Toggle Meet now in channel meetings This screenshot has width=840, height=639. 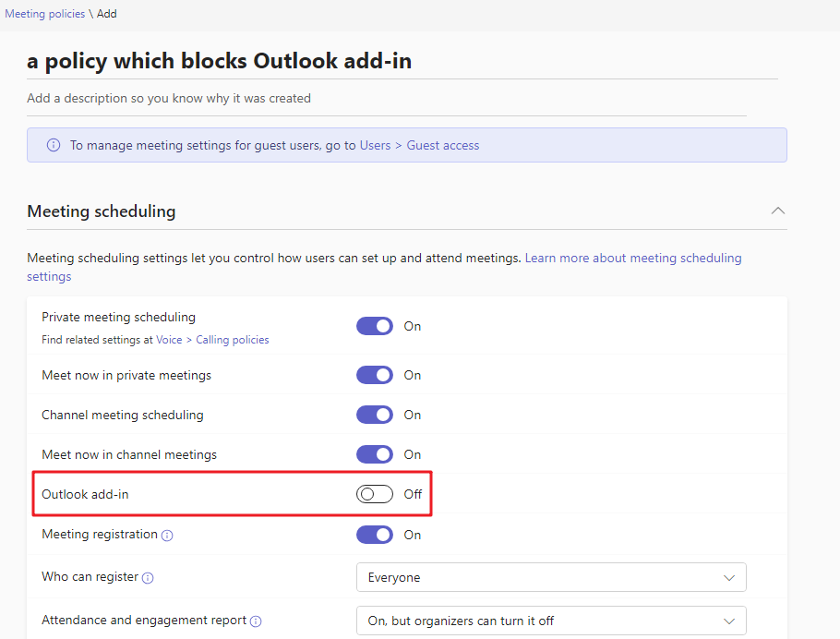tap(375, 454)
